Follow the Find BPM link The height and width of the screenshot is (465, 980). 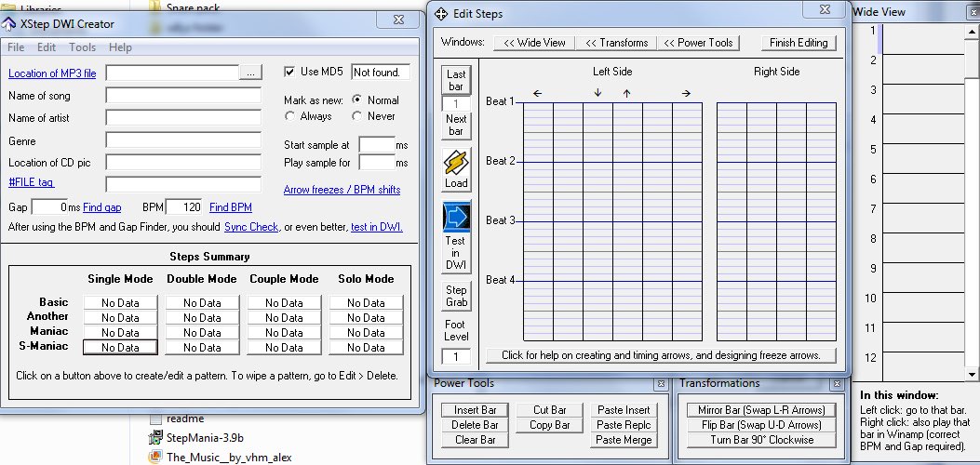230,207
